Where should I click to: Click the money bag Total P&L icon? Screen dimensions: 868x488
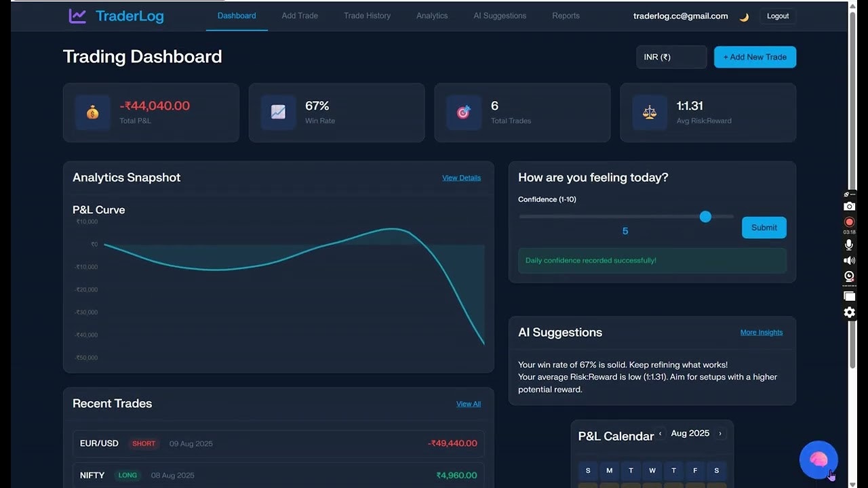pyautogui.click(x=93, y=113)
